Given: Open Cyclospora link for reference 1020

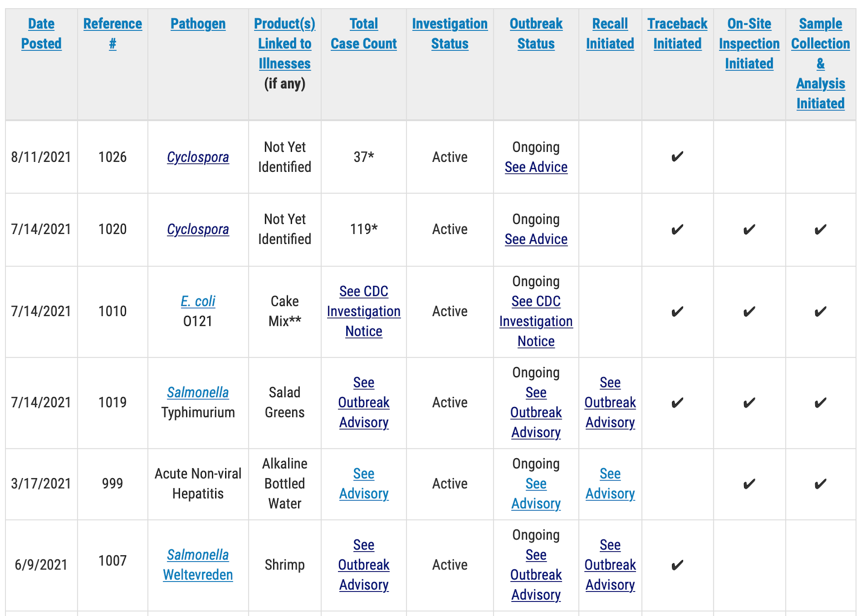Looking at the screenshot, I should [x=198, y=229].
